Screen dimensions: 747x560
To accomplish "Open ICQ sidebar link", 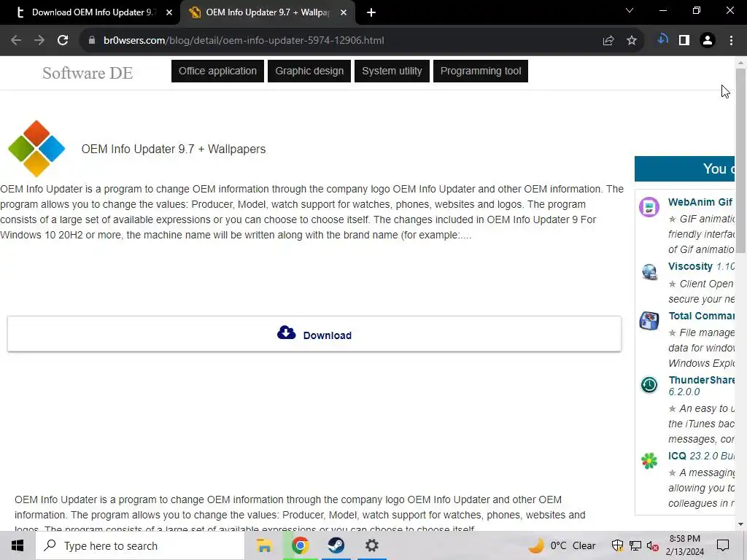I will click(677, 456).
